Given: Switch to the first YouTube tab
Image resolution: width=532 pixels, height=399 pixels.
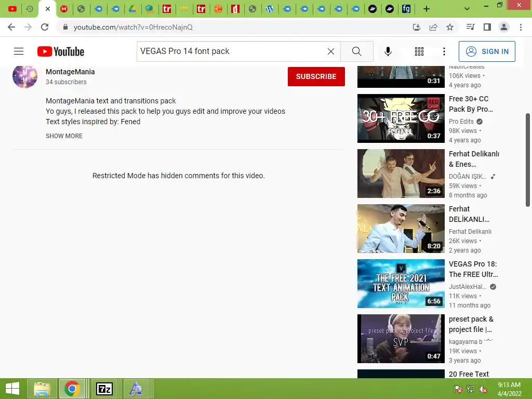Looking at the screenshot, I should [12, 9].
